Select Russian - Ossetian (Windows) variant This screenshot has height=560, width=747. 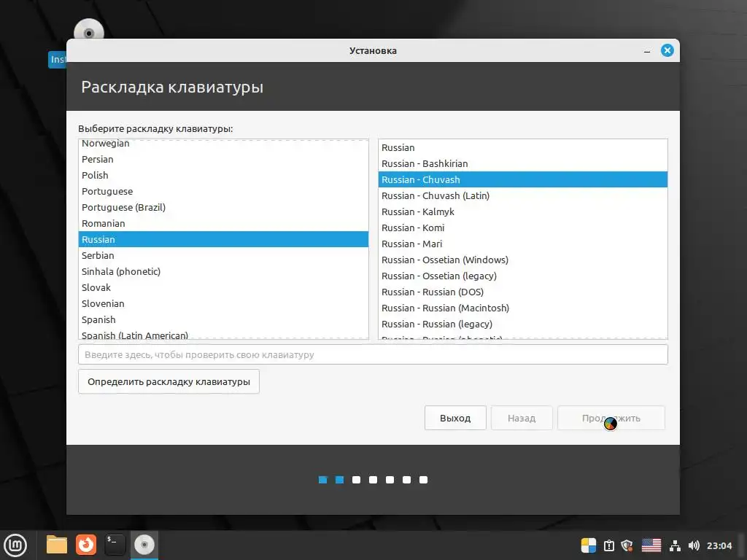(522, 260)
